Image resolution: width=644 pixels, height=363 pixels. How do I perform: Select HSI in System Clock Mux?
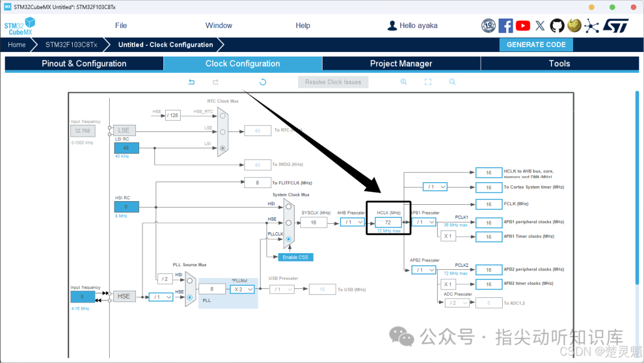click(289, 207)
